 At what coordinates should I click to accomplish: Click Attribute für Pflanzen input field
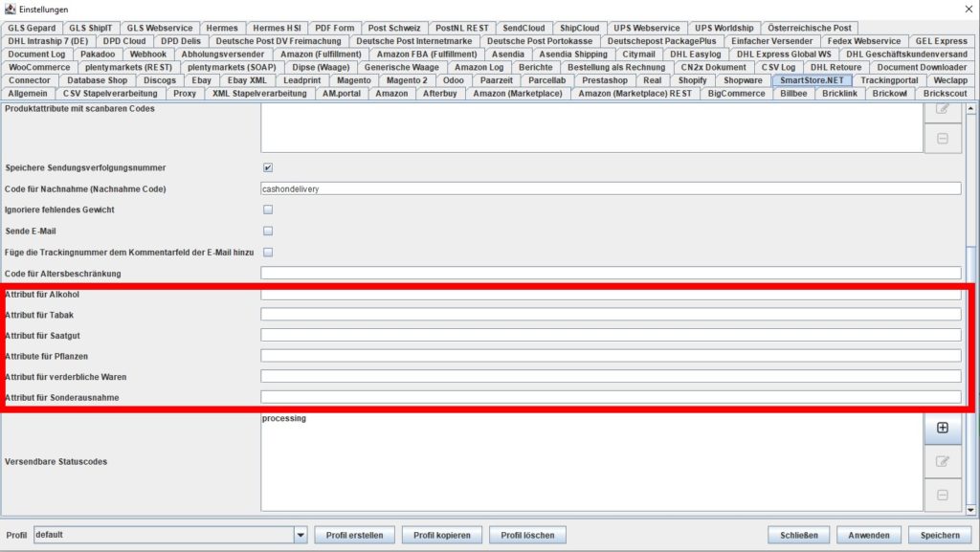611,355
